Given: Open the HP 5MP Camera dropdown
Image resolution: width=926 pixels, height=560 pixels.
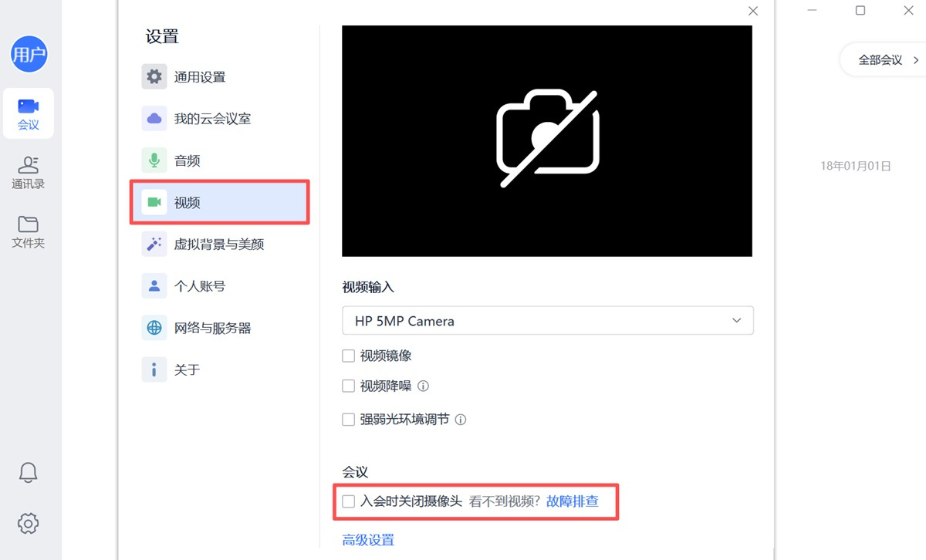Looking at the screenshot, I should click(x=548, y=320).
